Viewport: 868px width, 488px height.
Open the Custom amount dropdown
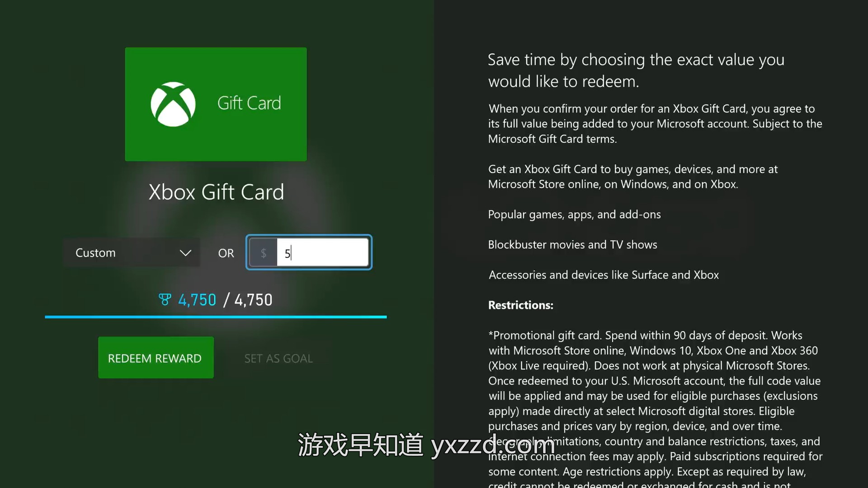tap(131, 252)
